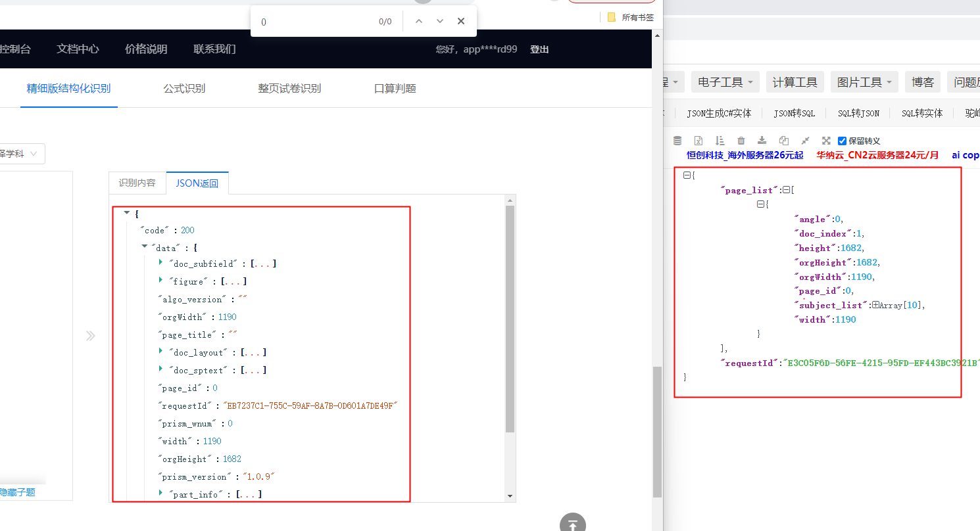
Task: Switch to the 精细版结构化识别 tab
Action: (68, 88)
